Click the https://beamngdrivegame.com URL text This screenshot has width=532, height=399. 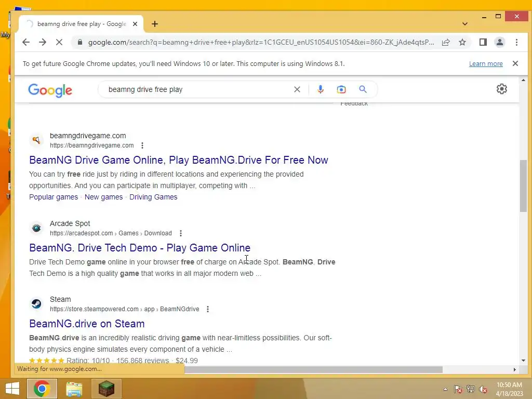coord(91,145)
